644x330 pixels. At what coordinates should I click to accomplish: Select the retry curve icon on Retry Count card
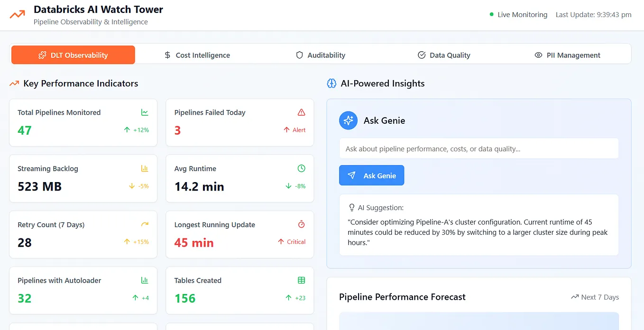(144, 224)
